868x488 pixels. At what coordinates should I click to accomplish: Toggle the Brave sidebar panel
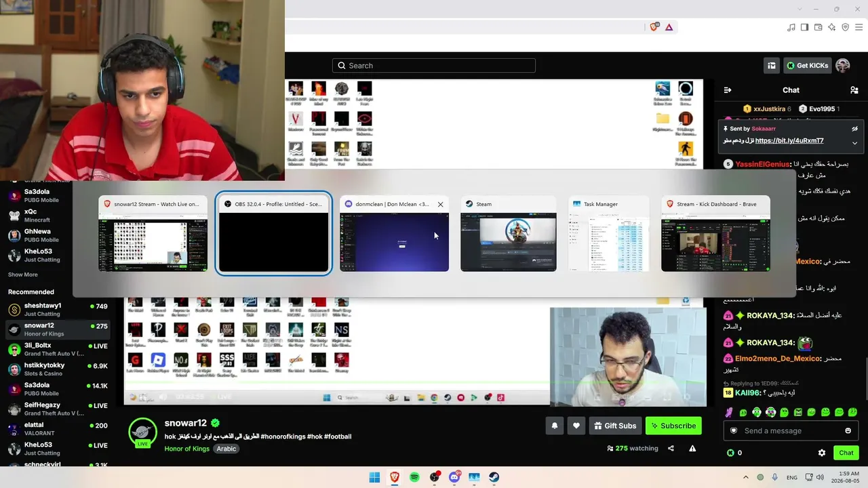coord(805,27)
